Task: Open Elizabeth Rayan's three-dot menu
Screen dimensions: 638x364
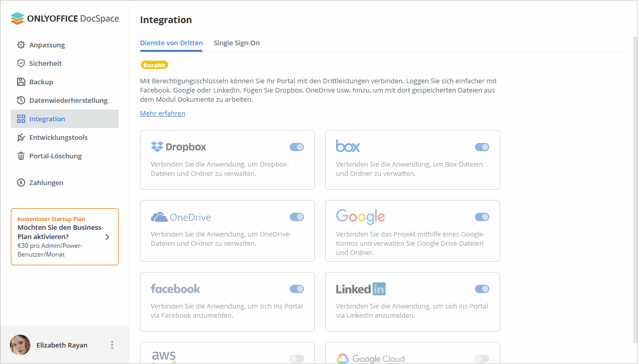Action: 112,345
